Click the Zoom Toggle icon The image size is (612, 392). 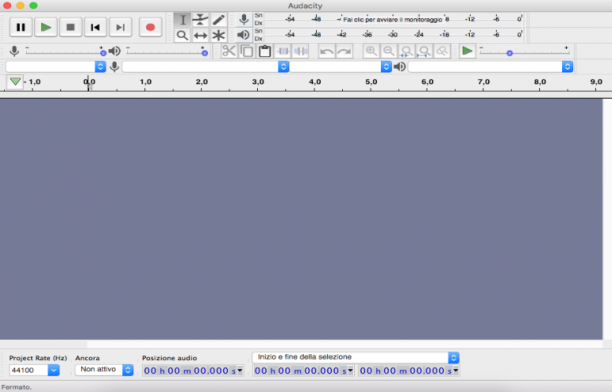pyautogui.click(x=442, y=51)
